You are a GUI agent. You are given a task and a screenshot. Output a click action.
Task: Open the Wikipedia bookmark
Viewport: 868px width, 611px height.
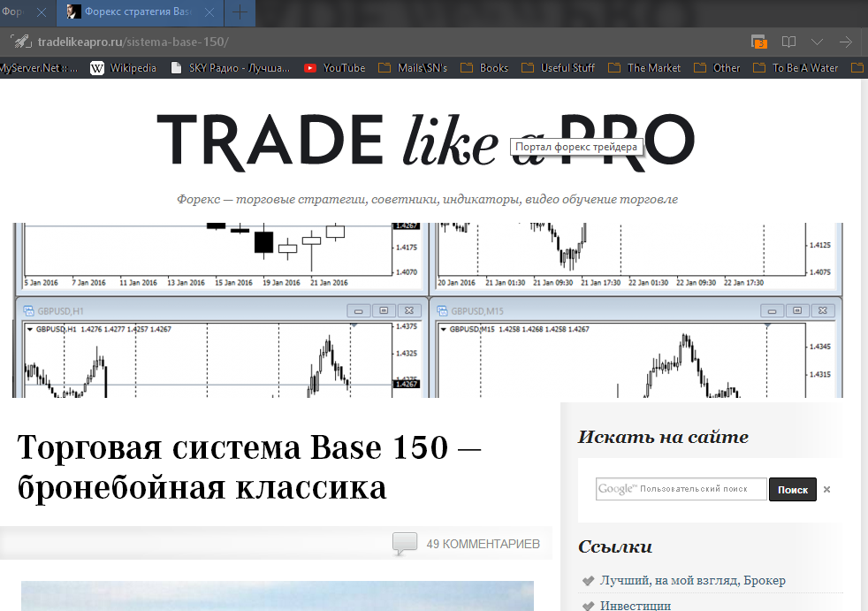pos(124,67)
